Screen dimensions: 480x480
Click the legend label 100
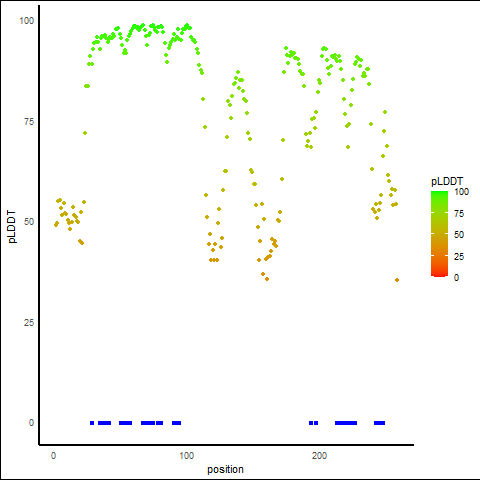pyautogui.click(x=461, y=192)
